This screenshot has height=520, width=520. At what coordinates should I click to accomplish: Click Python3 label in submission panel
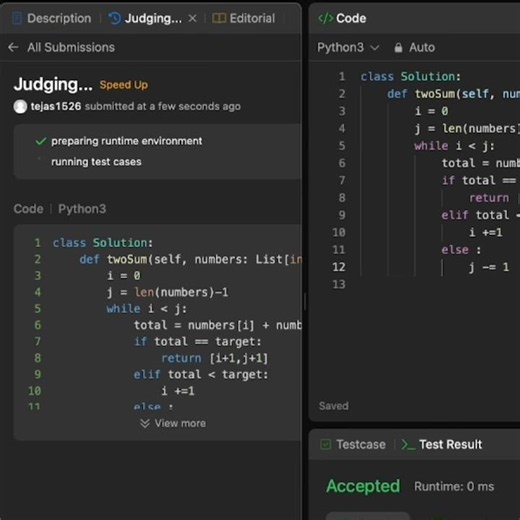(x=82, y=209)
